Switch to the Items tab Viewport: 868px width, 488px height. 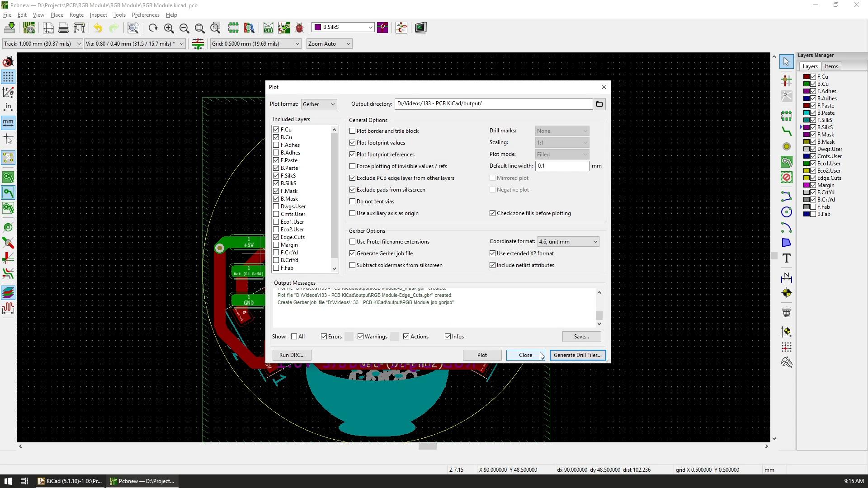(831, 66)
